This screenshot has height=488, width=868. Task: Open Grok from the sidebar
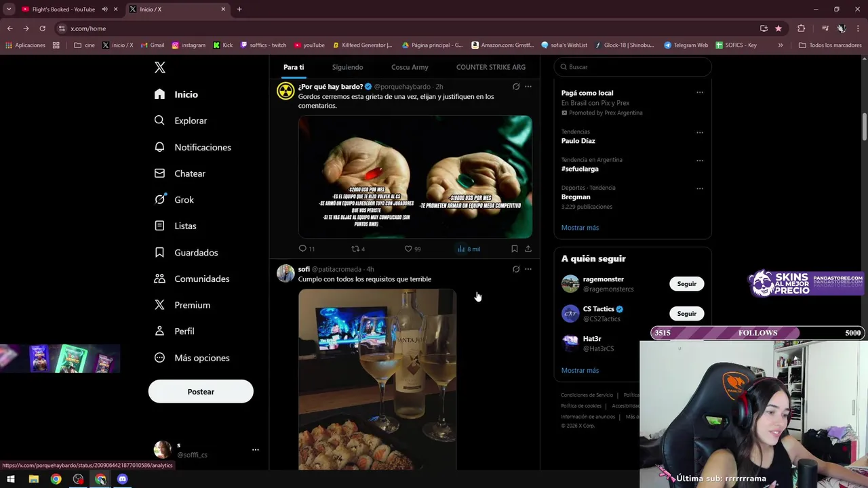(x=174, y=200)
